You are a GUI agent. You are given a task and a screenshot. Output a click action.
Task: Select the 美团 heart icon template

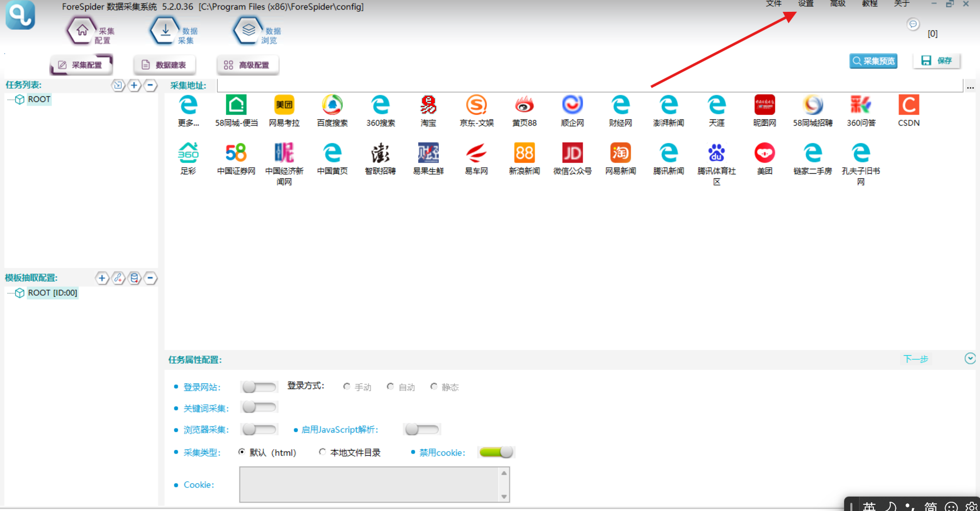(764, 153)
